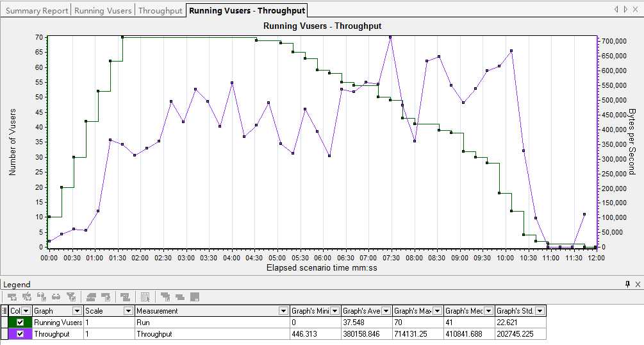Click the minimum value 446.313
This screenshot has width=644, height=345.
click(x=304, y=334)
